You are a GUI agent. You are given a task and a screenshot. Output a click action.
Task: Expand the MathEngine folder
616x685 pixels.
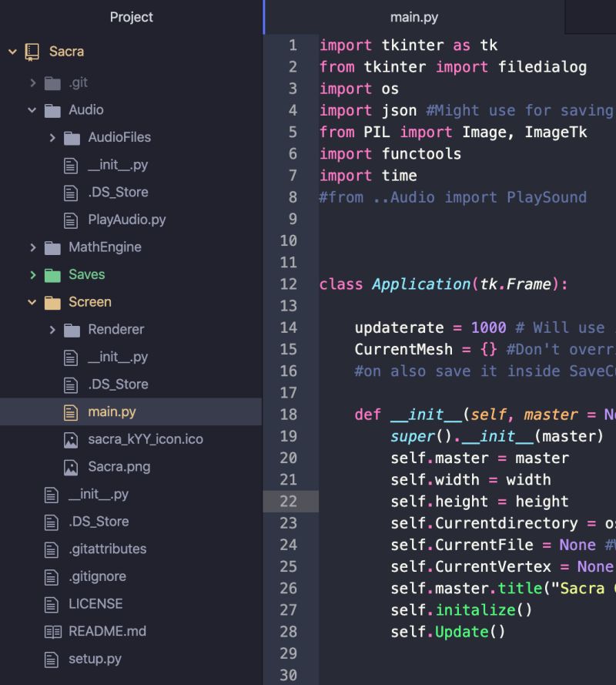click(x=32, y=247)
